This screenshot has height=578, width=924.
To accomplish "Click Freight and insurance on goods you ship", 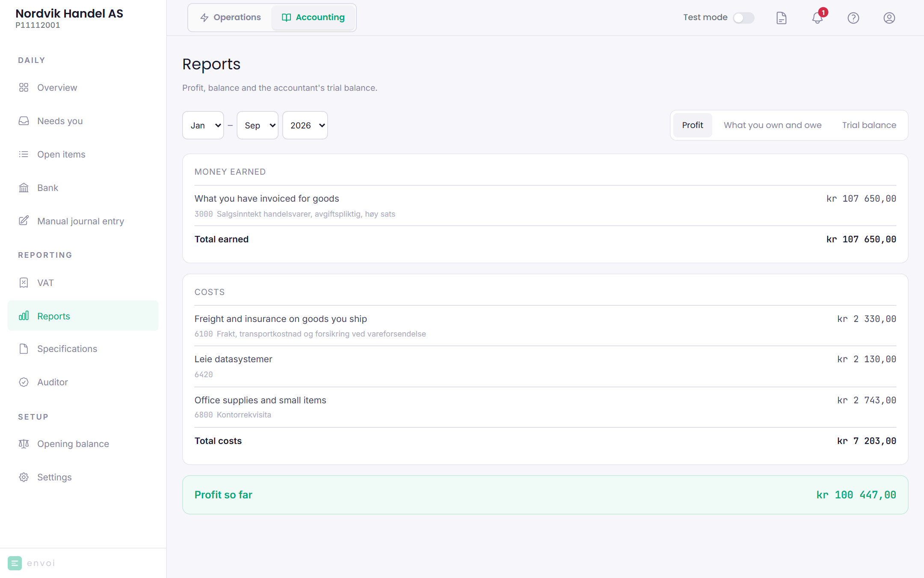I will click(281, 319).
